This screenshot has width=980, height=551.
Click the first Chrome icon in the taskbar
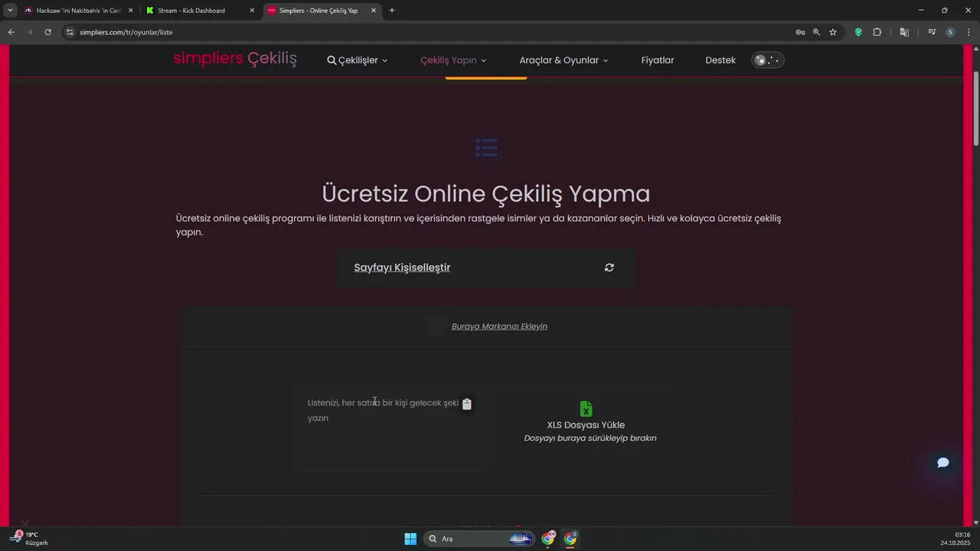548,539
